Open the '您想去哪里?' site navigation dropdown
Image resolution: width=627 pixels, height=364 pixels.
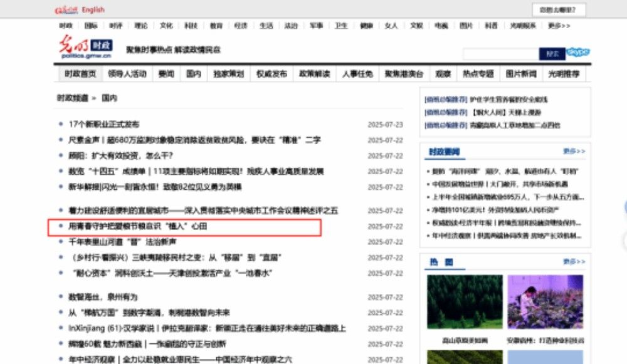tap(558, 9)
